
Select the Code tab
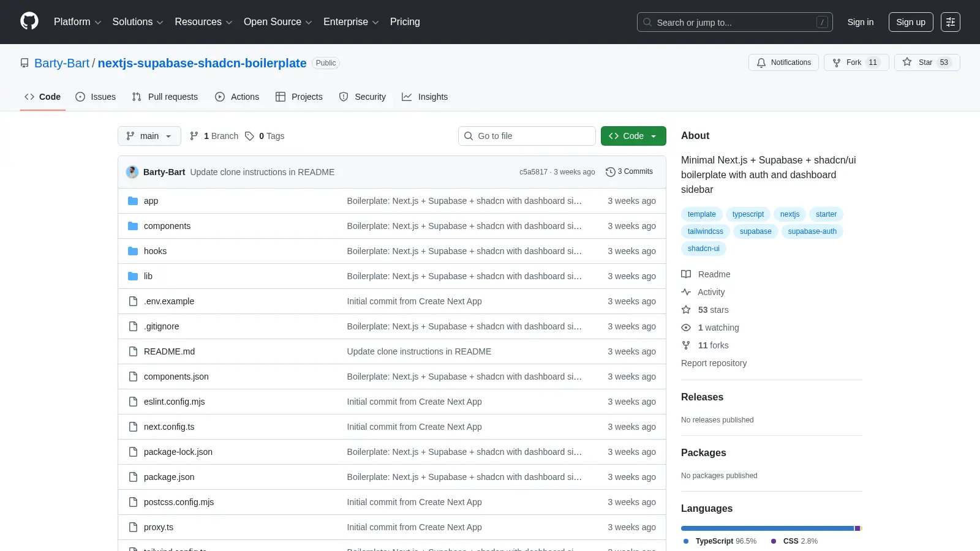click(x=43, y=97)
